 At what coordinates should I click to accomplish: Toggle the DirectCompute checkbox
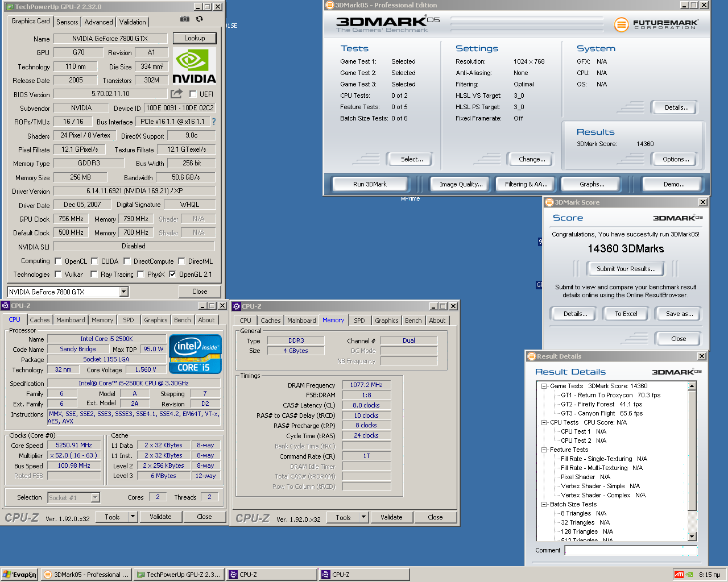[127, 261]
